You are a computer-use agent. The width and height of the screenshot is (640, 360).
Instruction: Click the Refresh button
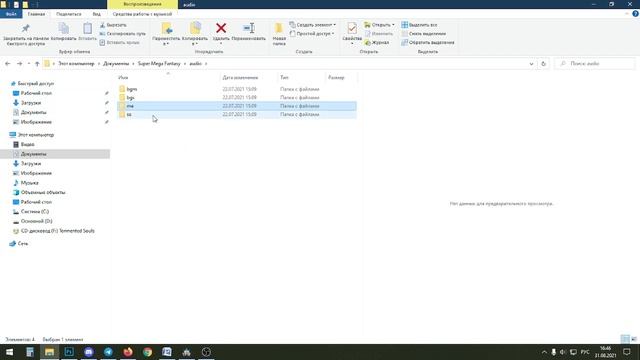[x=543, y=64]
